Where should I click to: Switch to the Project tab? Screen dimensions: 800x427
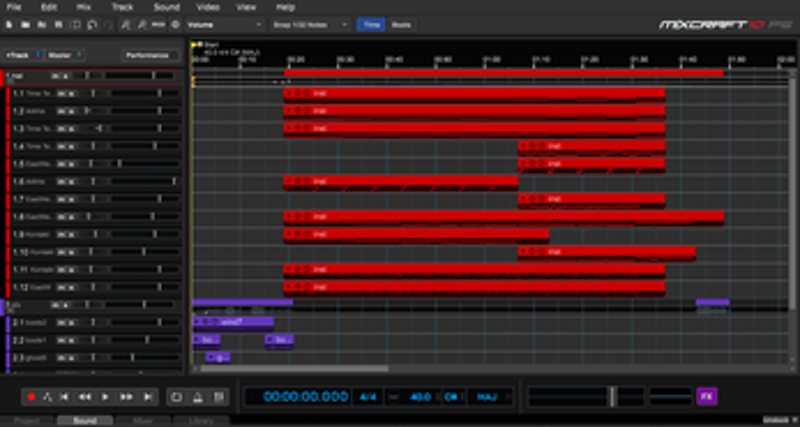pyautogui.click(x=27, y=421)
